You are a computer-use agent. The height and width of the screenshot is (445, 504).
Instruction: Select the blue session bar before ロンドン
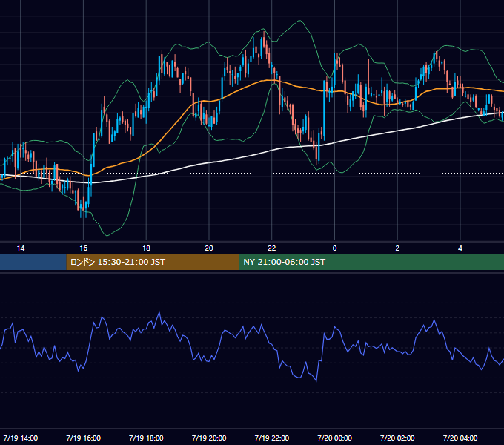pos(33,262)
